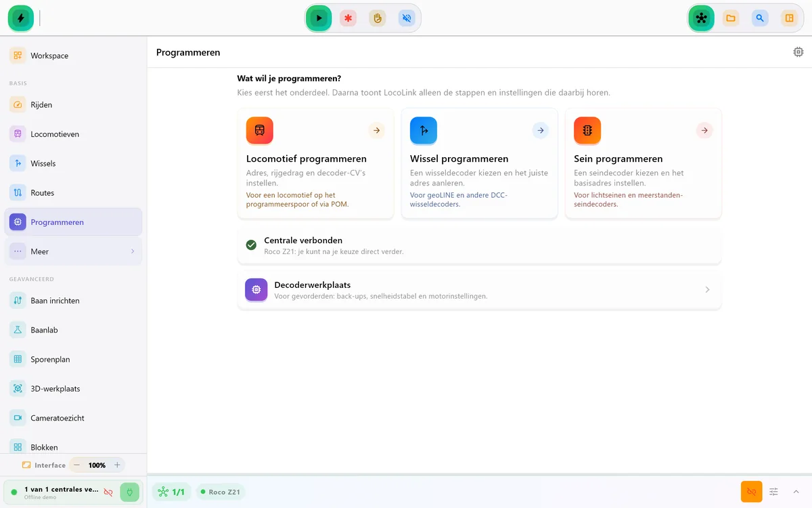Toggle the mute sound icon in toolbar
This screenshot has width=812, height=508.
pyautogui.click(x=407, y=18)
